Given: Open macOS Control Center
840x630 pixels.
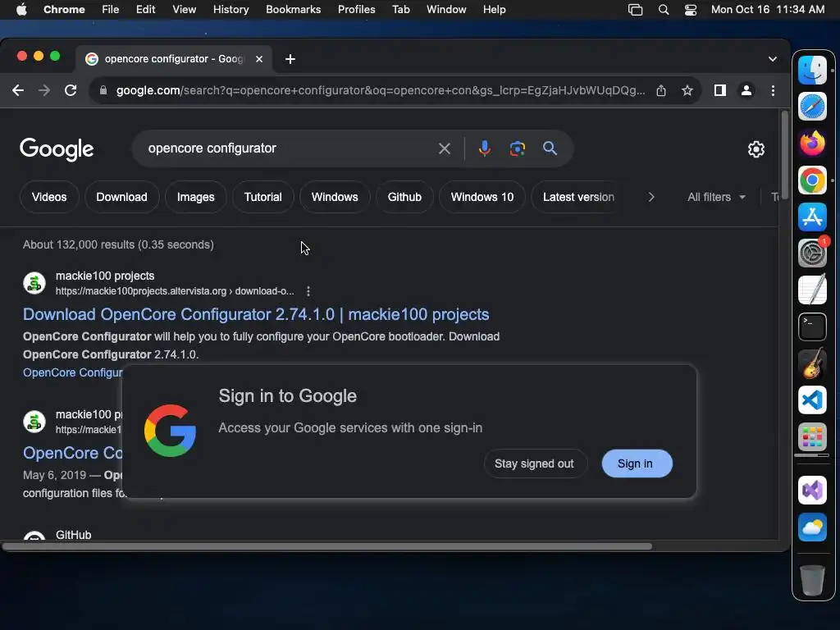Looking at the screenshot, I should [x=691, y=10].
